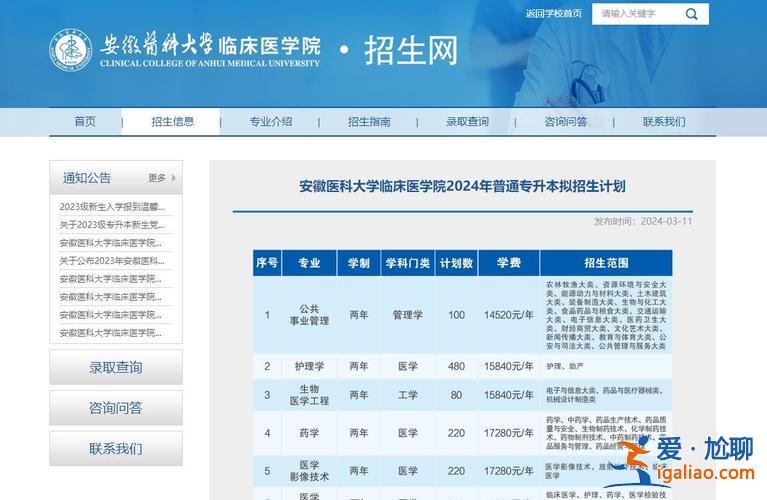Click table header 序号
This screenshot has width=767, height=500.
tap(267, 263)
